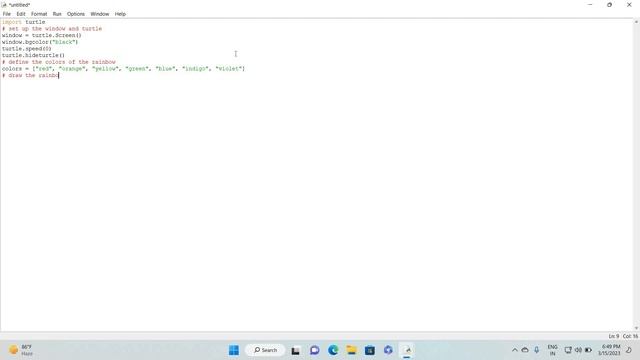Click the editor scrollbar up arrow
640x360 pixels.
pos(637,22)
